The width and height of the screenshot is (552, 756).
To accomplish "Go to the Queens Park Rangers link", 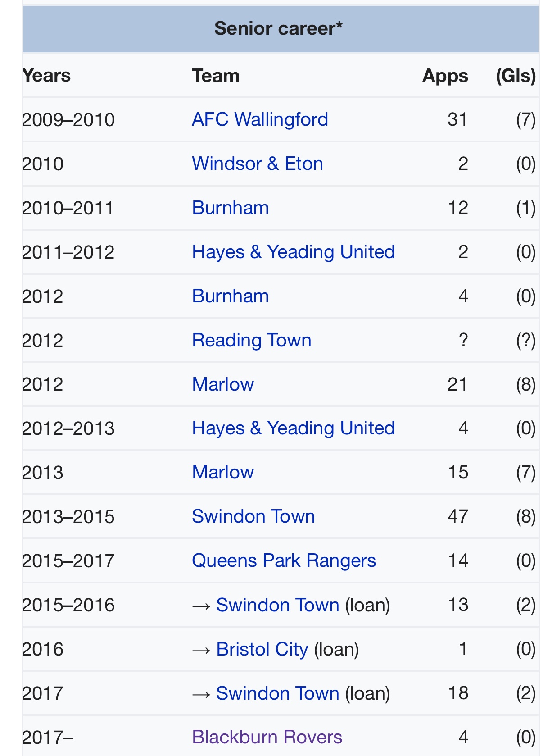I will tap(284, 561).
